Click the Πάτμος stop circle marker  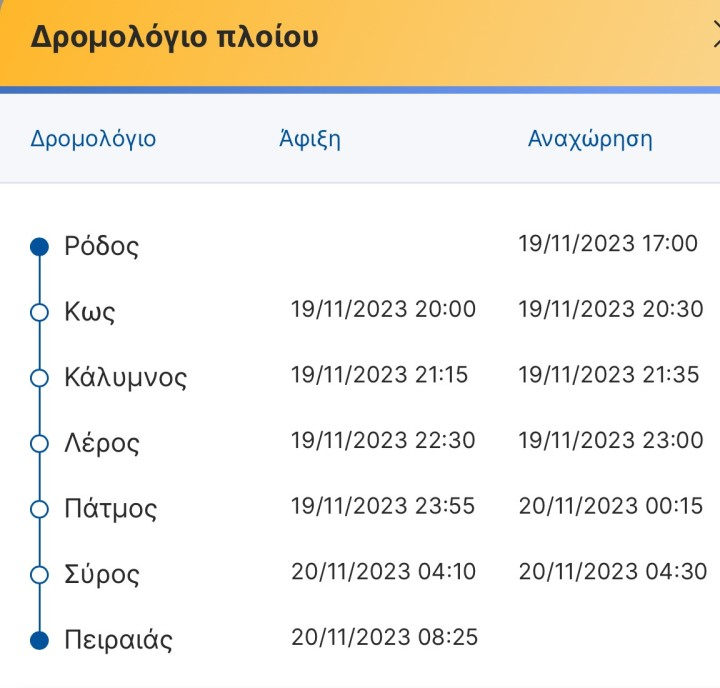click(x=40, y=509)
